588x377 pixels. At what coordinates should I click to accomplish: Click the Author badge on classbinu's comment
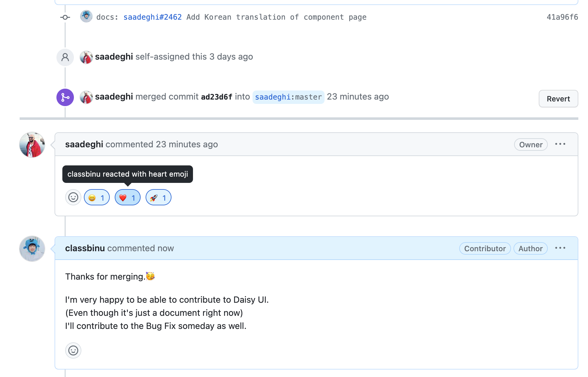click(530, 248)
